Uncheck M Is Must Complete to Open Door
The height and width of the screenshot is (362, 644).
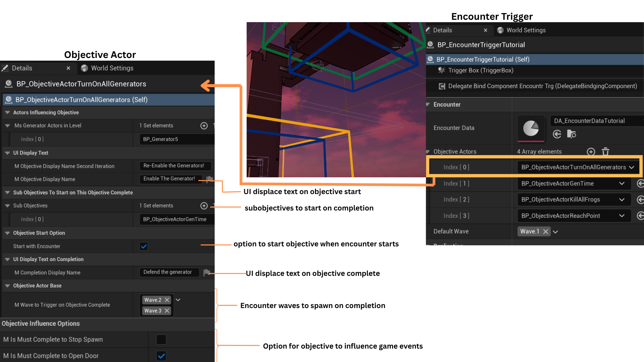(161, 356)
